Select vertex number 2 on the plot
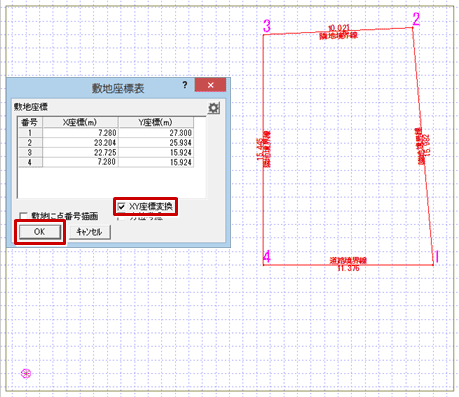The image size is (459, 397). tap(416, 19)
